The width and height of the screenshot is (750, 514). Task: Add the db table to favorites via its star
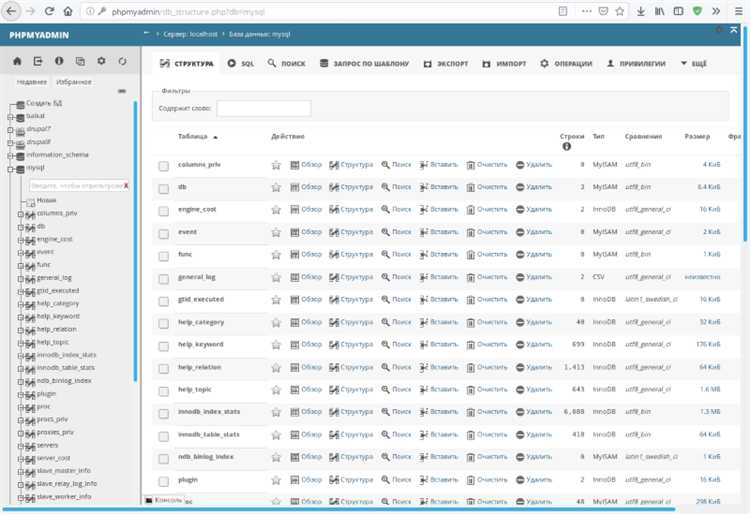[276, 187]
